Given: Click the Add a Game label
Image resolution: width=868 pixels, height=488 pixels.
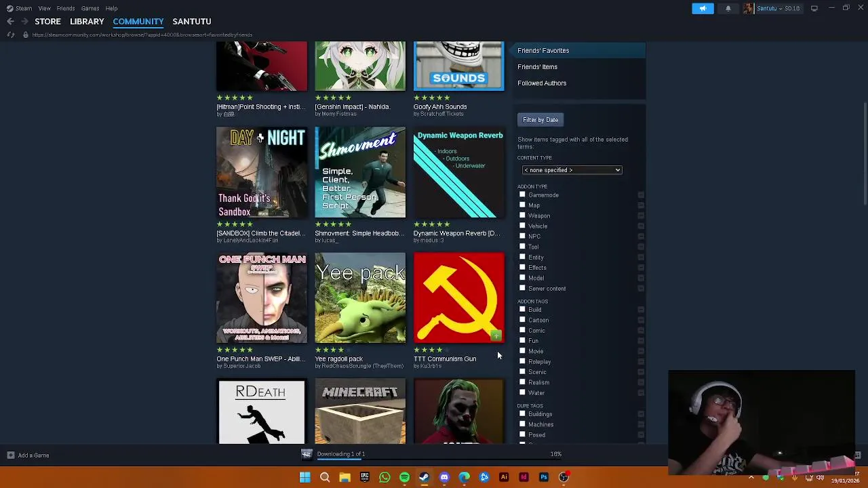Looking at the screenshot, I should point(33,455).
